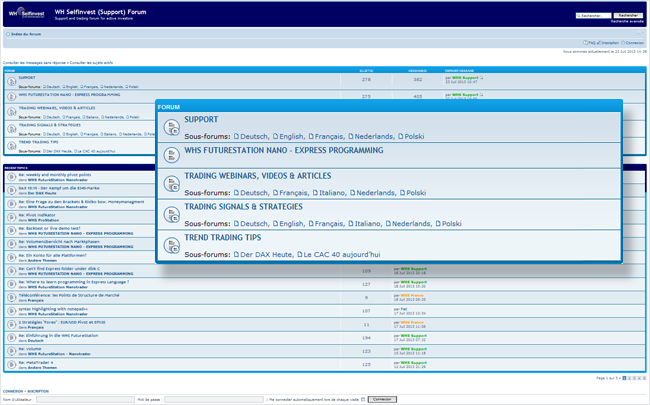This screenshot has width=650, height=405.
Task: Click the WH Selfinvest logo
Action: [28, 13]
